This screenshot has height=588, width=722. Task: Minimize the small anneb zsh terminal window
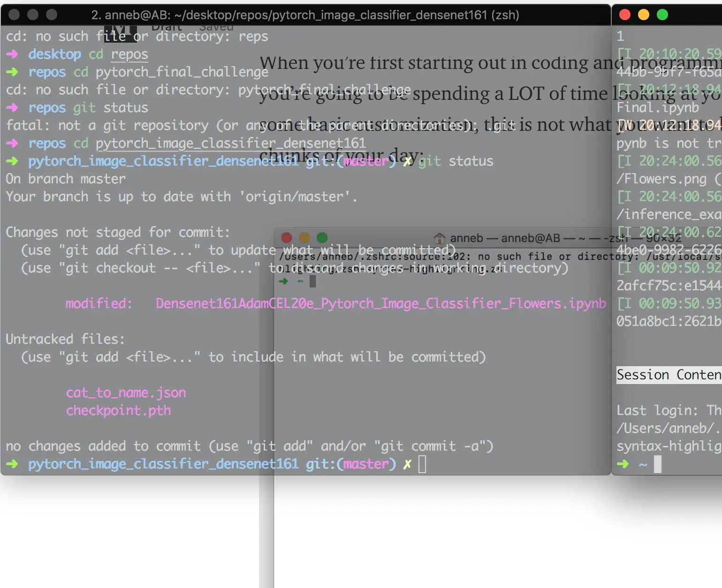click(304, 238)
